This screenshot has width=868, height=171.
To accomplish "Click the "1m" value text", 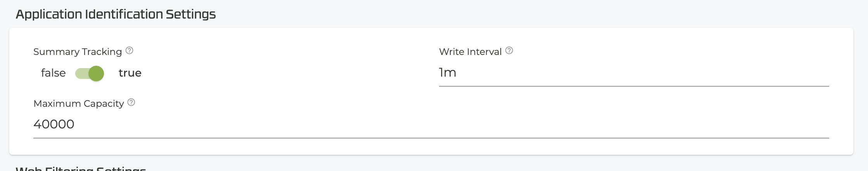I will coord(448,73).
